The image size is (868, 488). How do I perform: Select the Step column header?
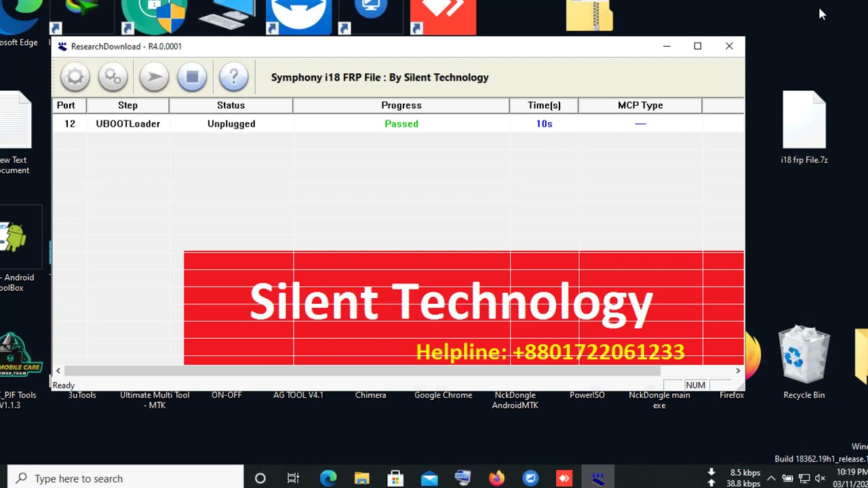[127, 105]
